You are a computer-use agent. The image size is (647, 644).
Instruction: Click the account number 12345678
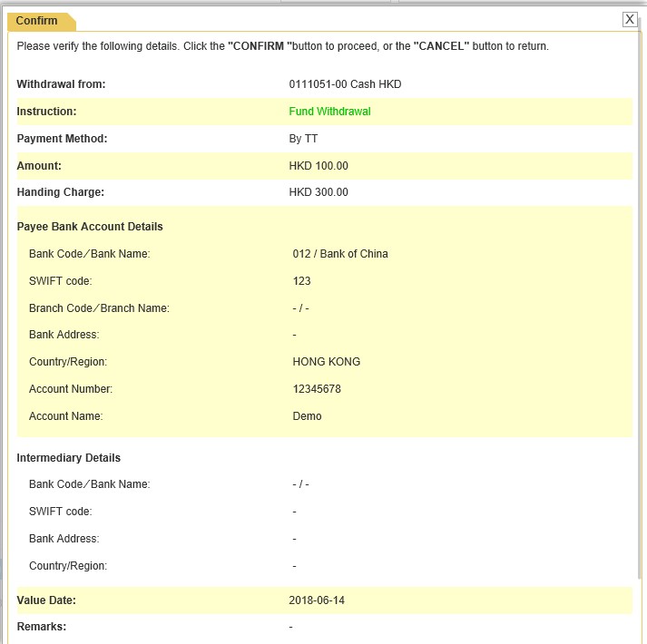click(x=317, y=389)
